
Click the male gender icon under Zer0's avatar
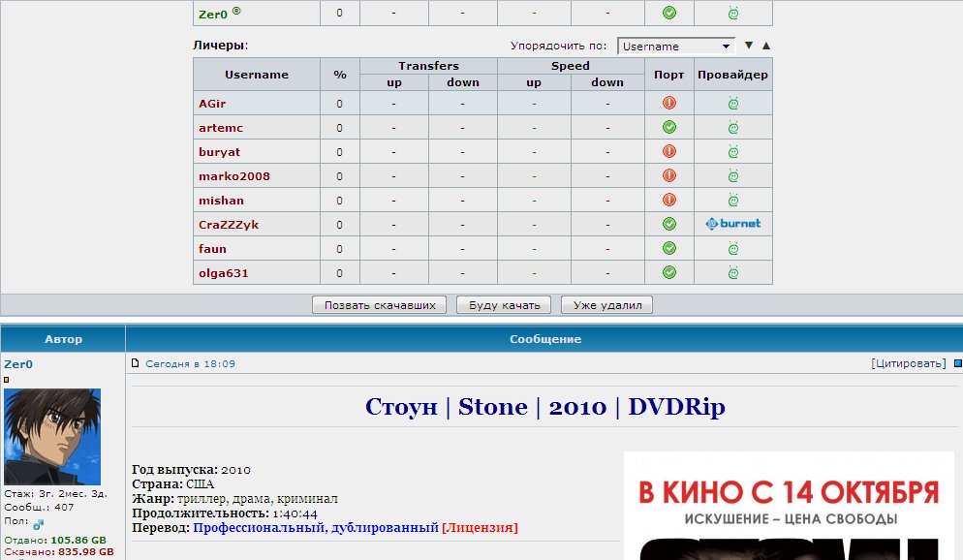click(x=39, y=523)
